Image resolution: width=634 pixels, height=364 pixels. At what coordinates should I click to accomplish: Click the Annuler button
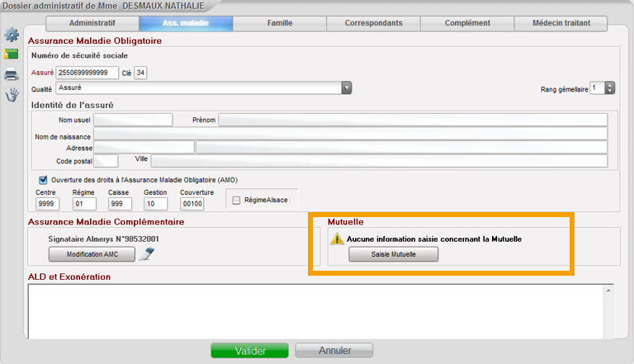(x=334, y=351)
